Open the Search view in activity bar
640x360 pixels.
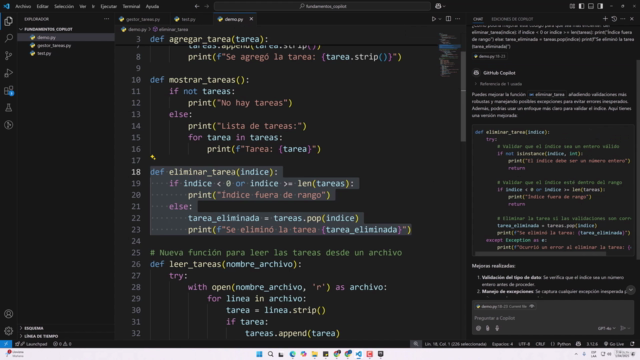(x=9, y=38)
